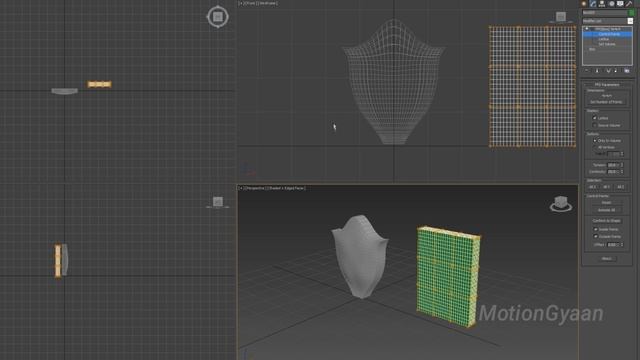Click ViewCube in the Perspective viewport

pos(561,203)
